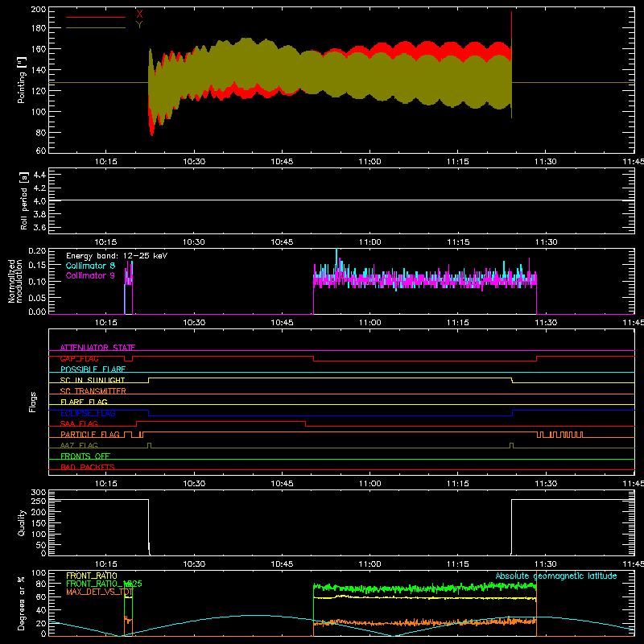Click the Normalized modulation axis title
Viewport: 644px width, 644px height.
pyautogui.click(x=15, y=281)
